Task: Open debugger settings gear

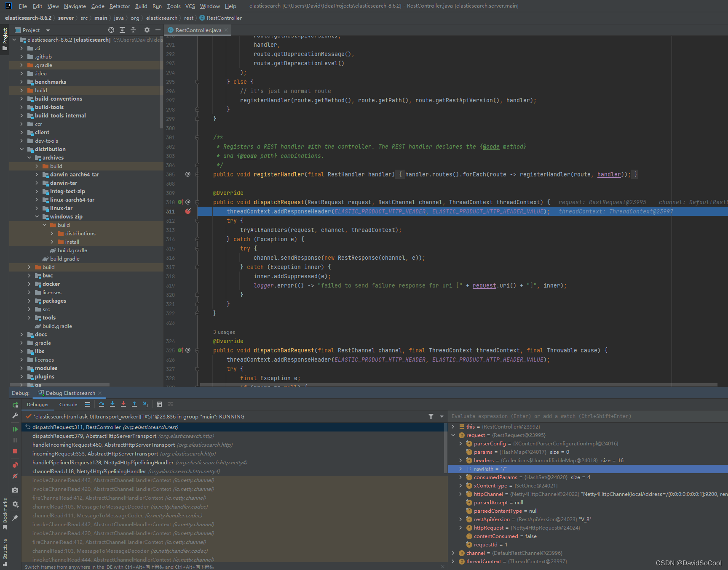Action: tap(15, 504)
